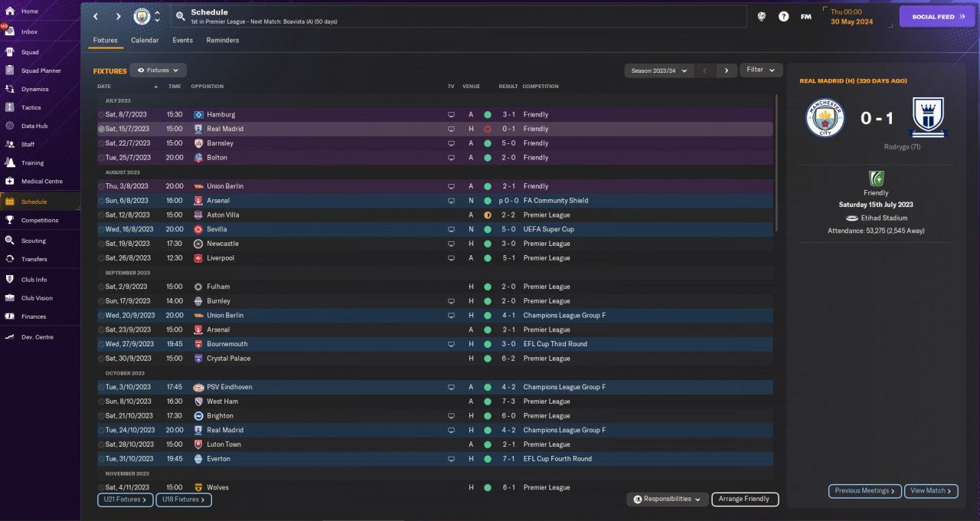Open the Club Vision icon
Screen dimensions: 980x521
pos(10,298)
